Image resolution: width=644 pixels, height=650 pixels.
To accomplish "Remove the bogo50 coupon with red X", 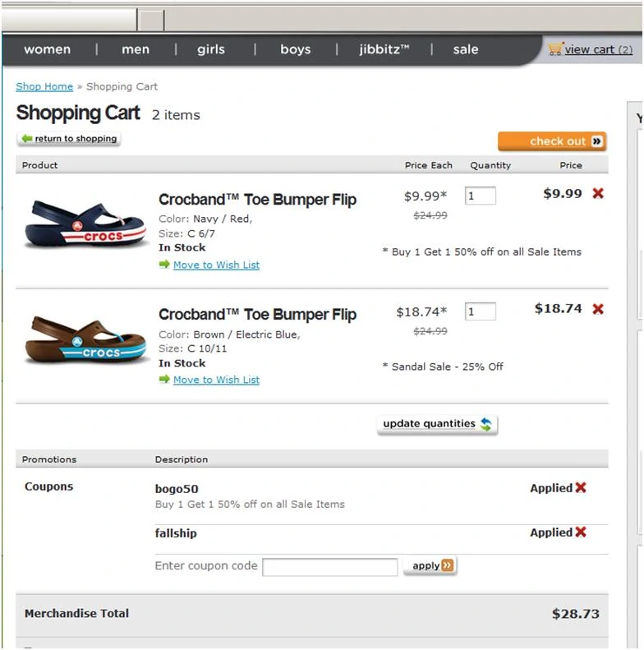I will pos(581,487).
